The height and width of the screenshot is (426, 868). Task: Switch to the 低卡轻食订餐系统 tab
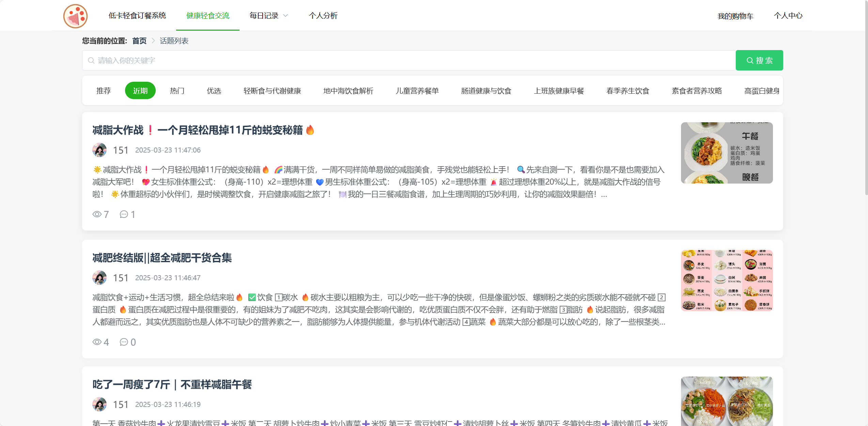coord(137,15)
